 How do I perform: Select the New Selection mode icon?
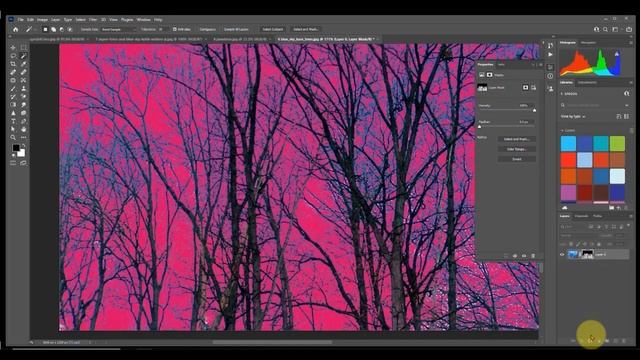(45, 29)
